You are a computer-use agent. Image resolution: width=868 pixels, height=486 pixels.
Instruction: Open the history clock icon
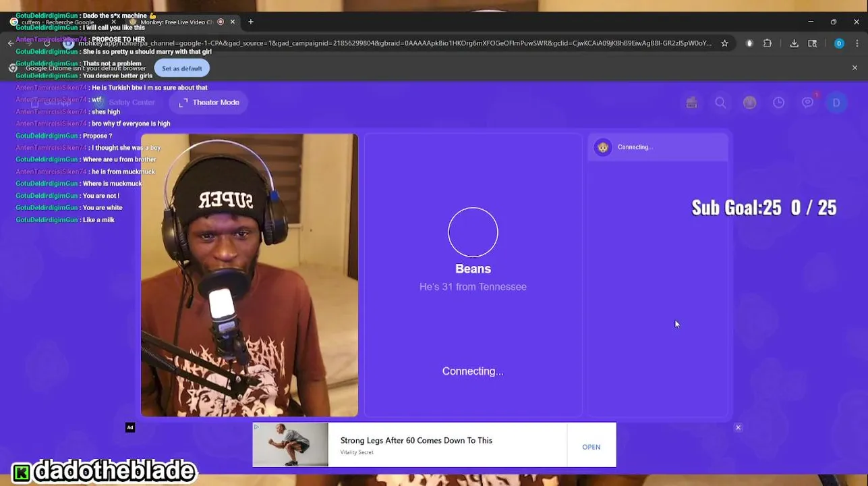[778, 103]
